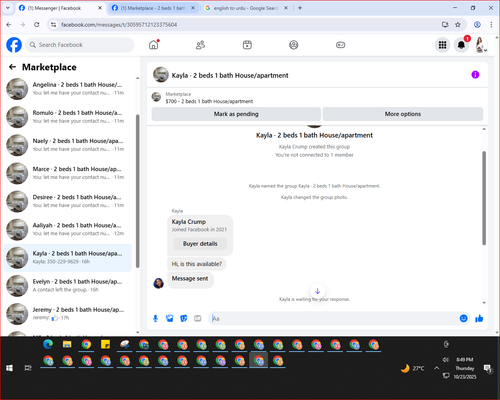Open the Angelina conversation
Image resolution: width=500 pixels, height=400 pixels.
68,89
